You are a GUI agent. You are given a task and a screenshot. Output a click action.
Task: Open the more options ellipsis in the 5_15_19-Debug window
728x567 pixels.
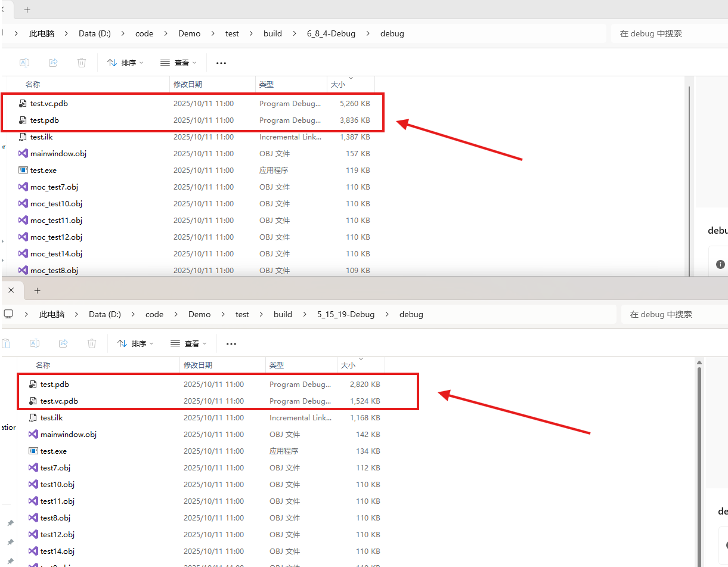point(231,343)
